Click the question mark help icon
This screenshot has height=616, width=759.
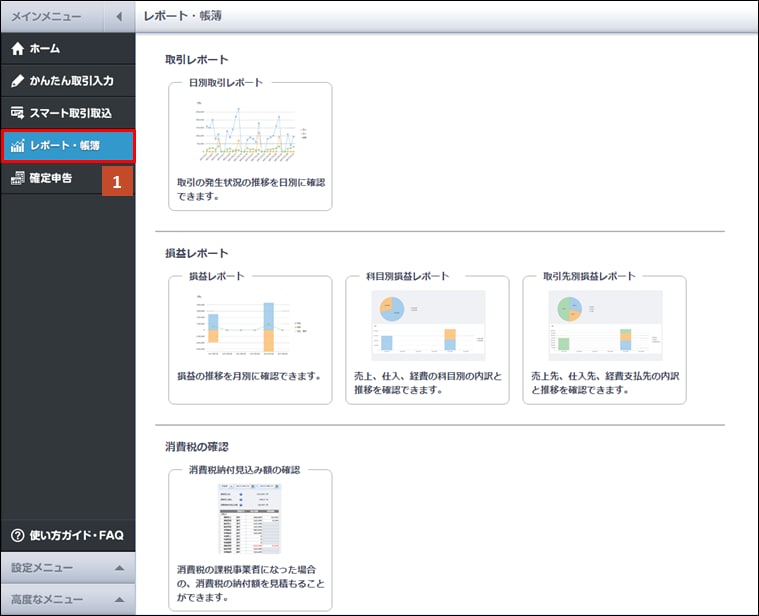tap(17, 535)
